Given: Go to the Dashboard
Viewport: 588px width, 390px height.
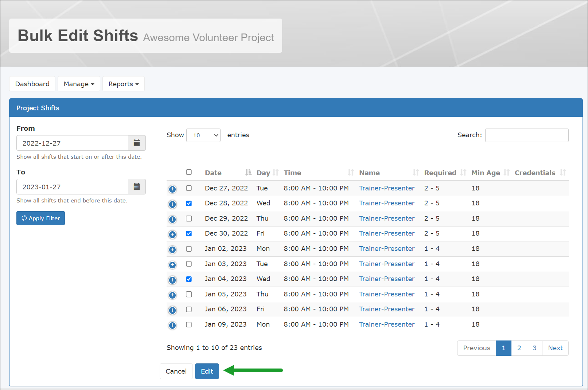Looking at the screenshot, I should click(x=32, y=84).
